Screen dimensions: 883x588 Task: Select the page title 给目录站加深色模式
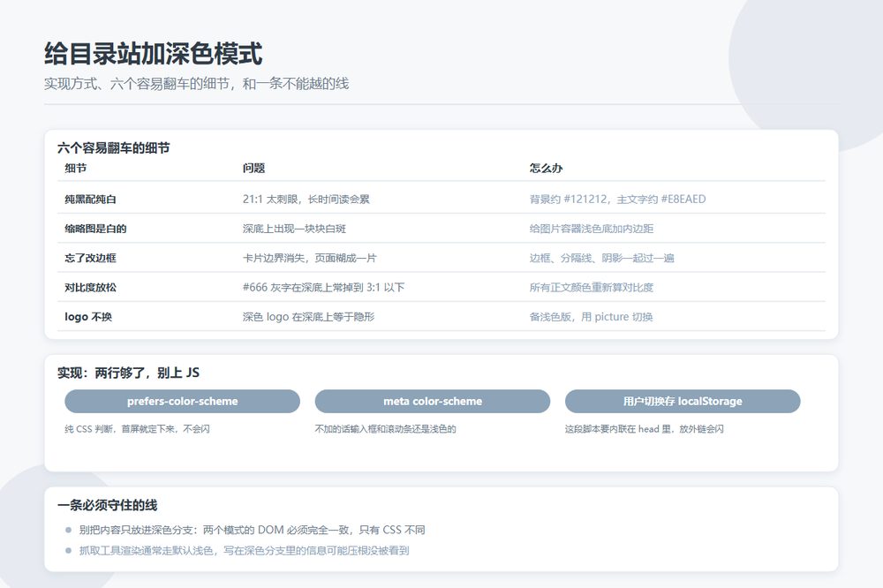[153, 54]
